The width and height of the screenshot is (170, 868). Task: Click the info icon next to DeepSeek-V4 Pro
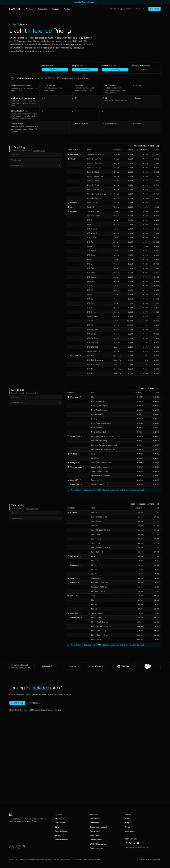103,155
